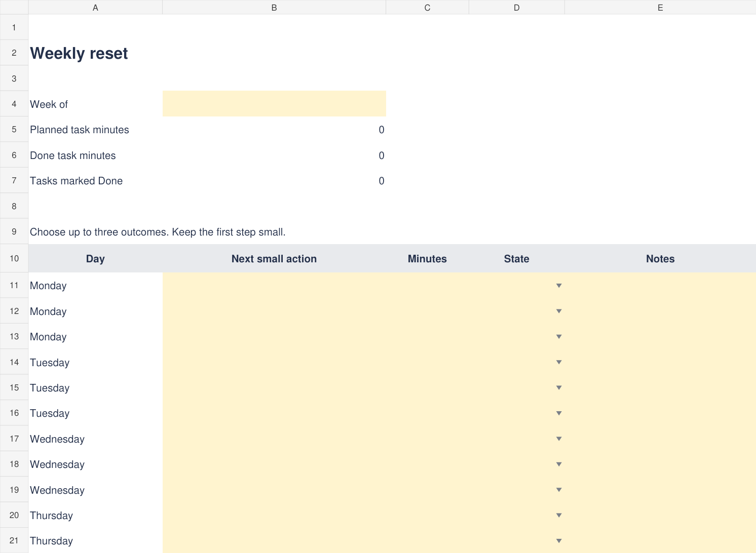This screenshot has height=553, width=756.
Task: Click the Notes header cell
Action: tap(660, 259)
